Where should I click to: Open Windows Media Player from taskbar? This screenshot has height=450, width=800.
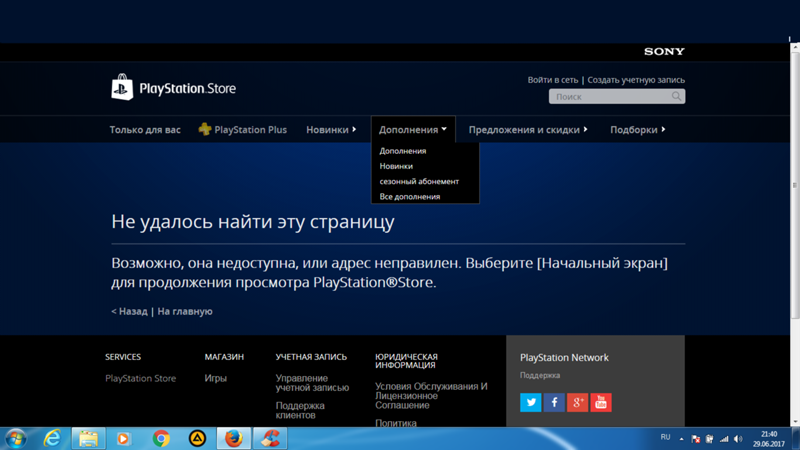(x=123, y=439)
